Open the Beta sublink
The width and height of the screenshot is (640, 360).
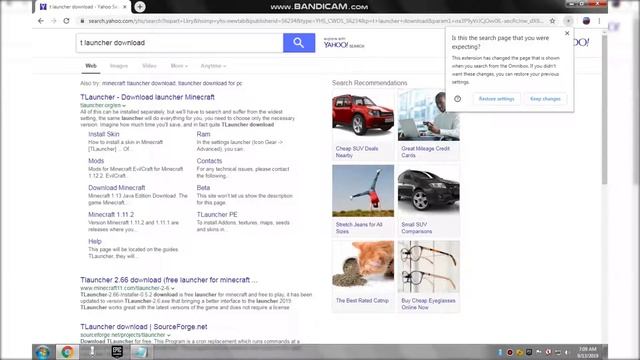coord(203,188)
